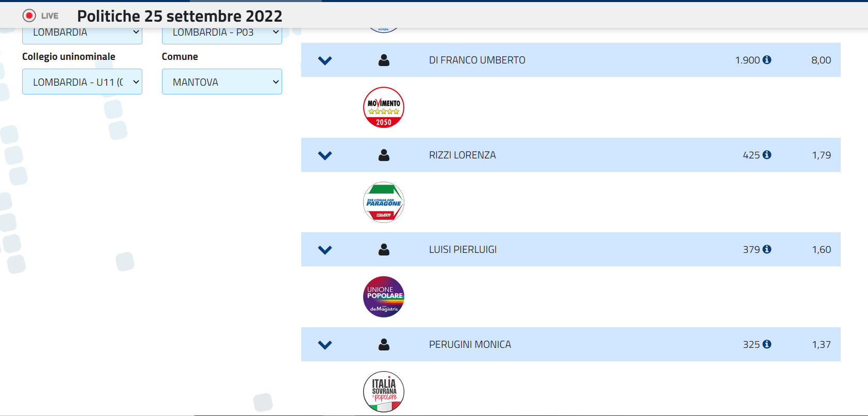Click person icon for Di Franco Umberto

click(x=384, y=60)
